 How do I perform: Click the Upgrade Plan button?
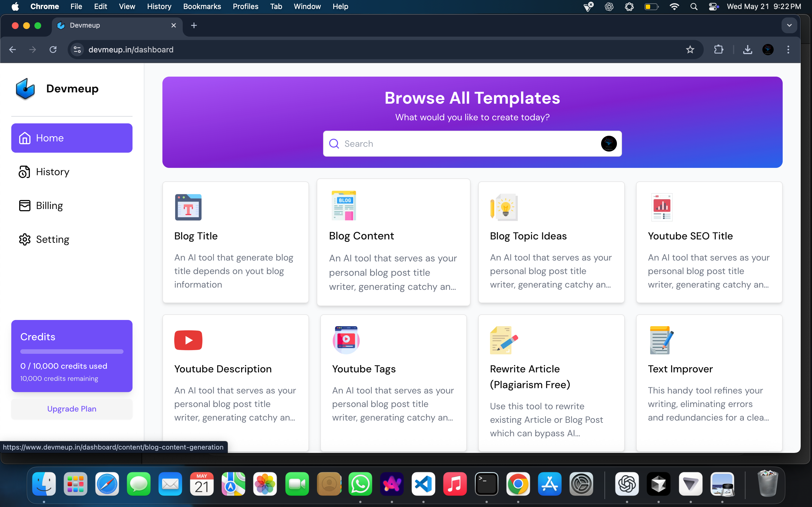(x=72, y=409)
